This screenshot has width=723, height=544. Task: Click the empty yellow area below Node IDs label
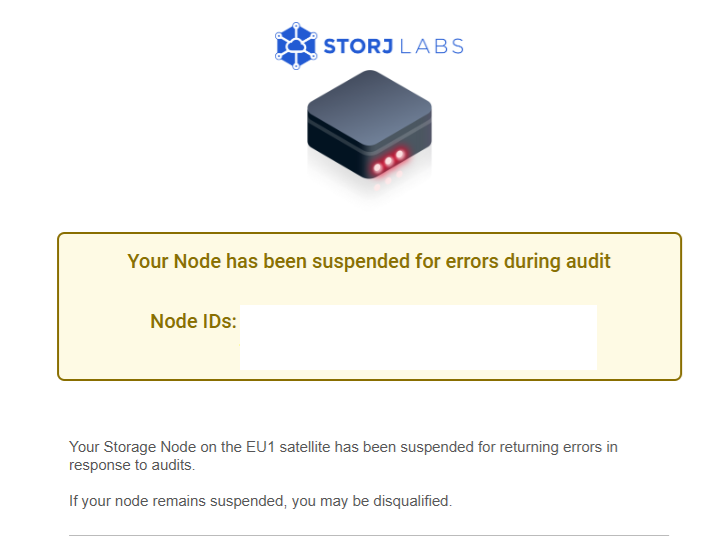pos(150,356)
